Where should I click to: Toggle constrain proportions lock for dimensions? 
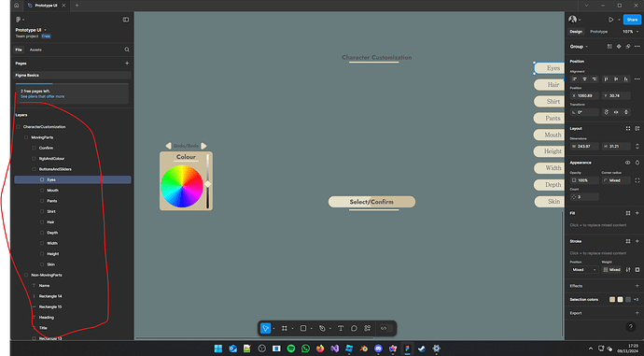pyautogui.click(x=637, y=147)
